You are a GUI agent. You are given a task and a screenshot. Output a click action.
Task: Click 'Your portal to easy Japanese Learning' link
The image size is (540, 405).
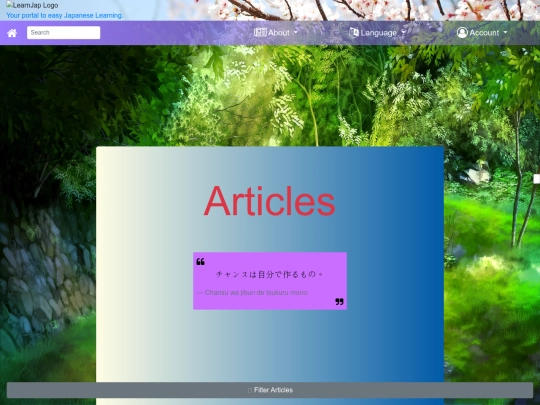point(64,15)
